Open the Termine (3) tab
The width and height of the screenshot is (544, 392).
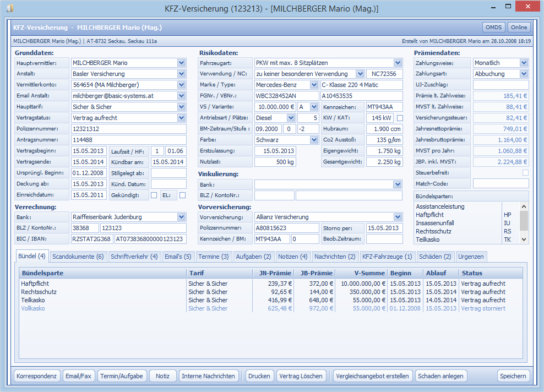(214, 257)
